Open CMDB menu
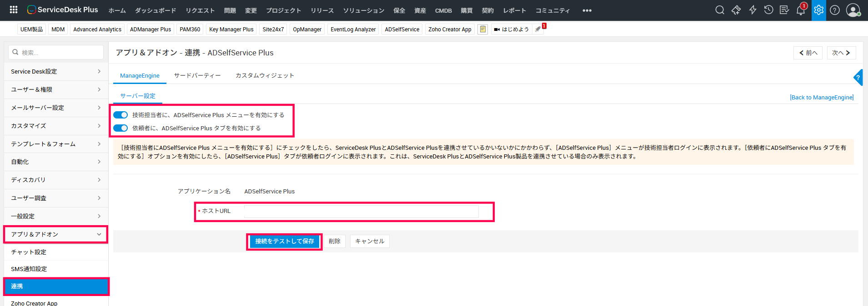Image resolution: width=868 pixels, height=306 pixels. coord(443,10)
